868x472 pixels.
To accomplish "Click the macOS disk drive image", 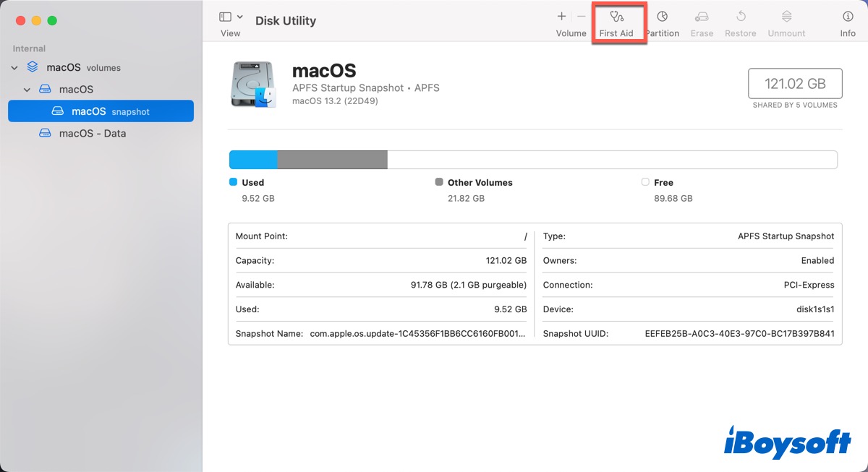I will (x=253, y=85).
